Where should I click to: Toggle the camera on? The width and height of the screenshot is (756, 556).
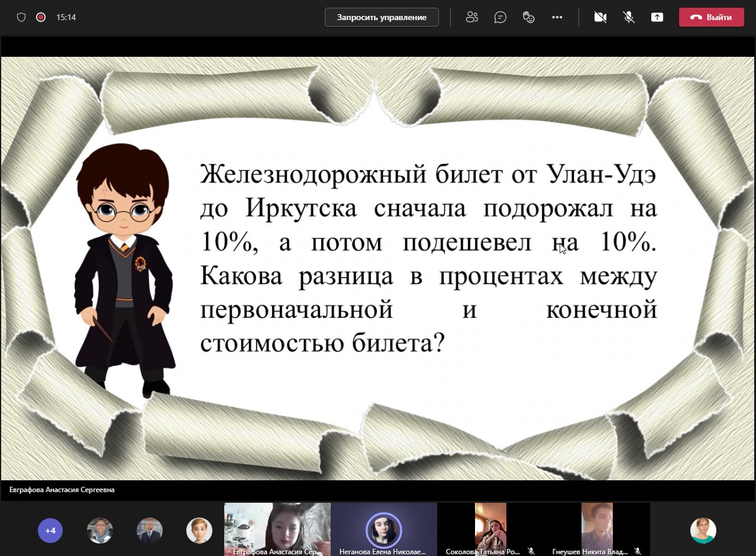tap(600, 17)
